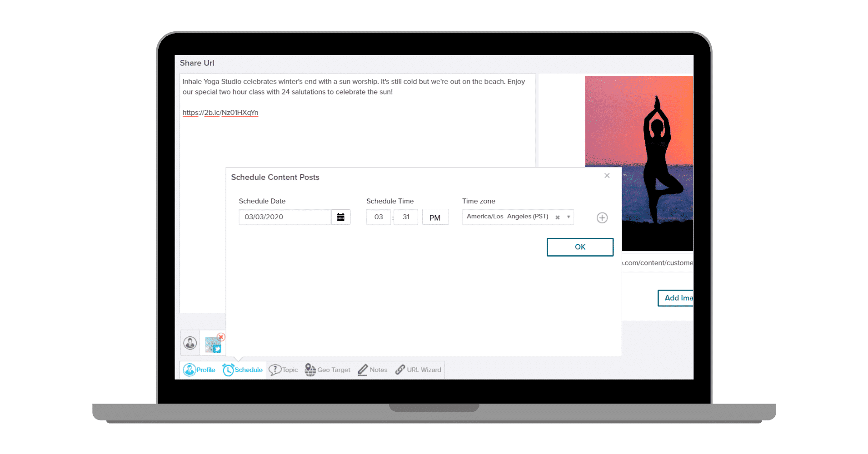Switch to the Schedule tab
The image size is (868, 454).
pos(243,370)
